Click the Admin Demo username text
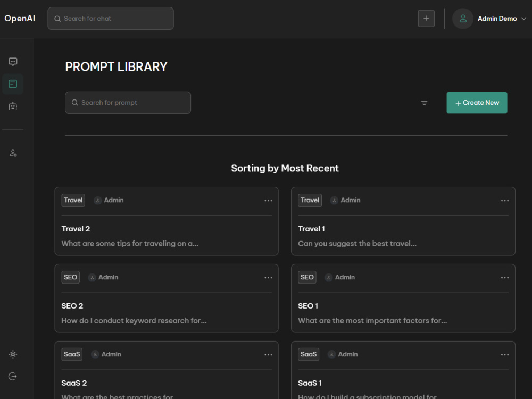Screen dimensions: 532x399 click(x=497, y=19)
